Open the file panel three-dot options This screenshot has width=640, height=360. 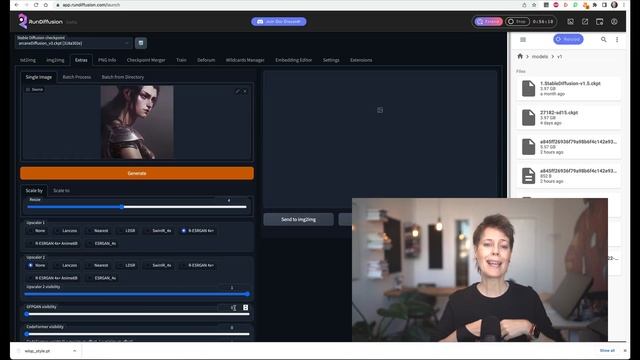pyautogui.click(x=617, y=40)
